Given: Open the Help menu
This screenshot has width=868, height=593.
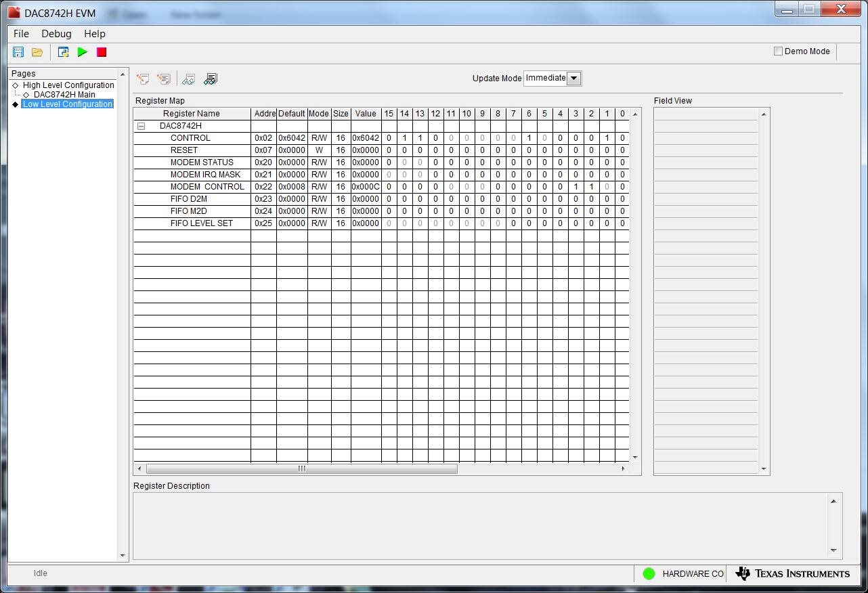Looking at the screenshot, I should (95, 34).
